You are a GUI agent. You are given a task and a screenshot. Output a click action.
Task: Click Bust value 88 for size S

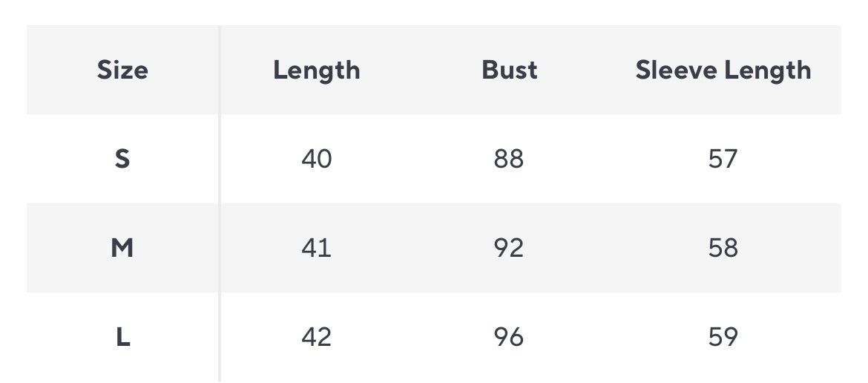coord(509,159)
